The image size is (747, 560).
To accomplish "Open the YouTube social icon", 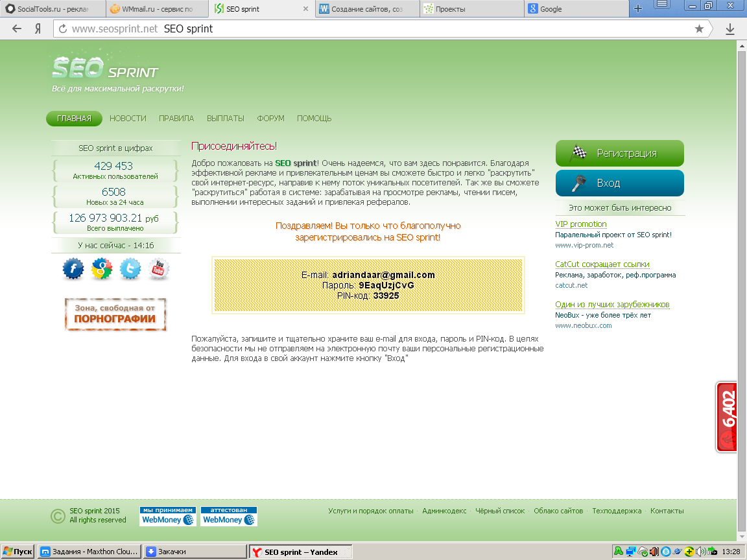I will pos(159,269).
